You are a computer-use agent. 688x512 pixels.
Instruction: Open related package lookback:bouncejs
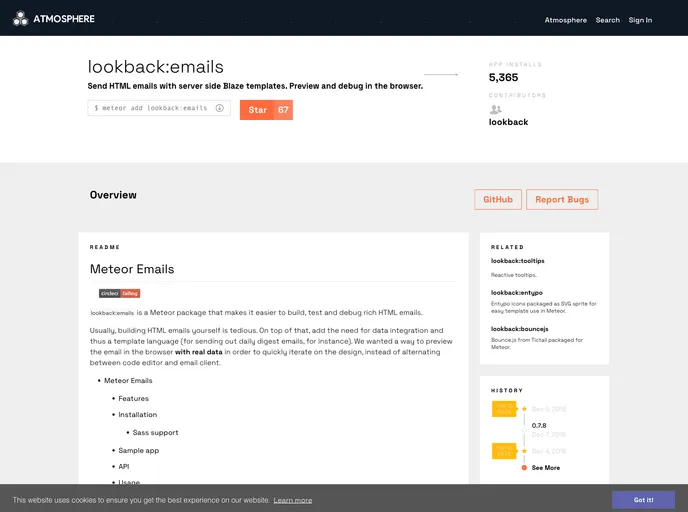click(520, 329)
